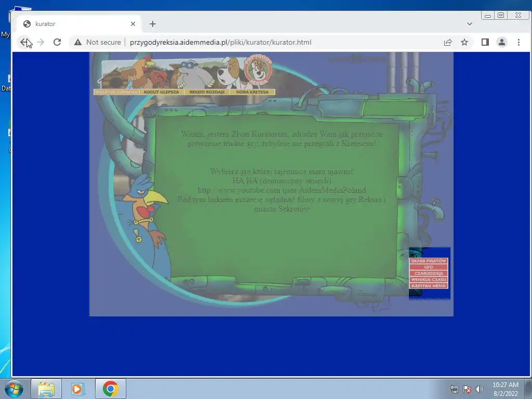This screenshot has height=399, width=532.
Task: Reload the kurator page
Action: [57, 42]
